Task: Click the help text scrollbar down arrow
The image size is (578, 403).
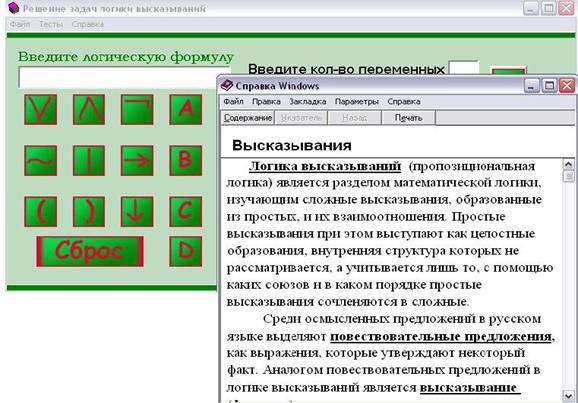Action: [x=568, y=396]
